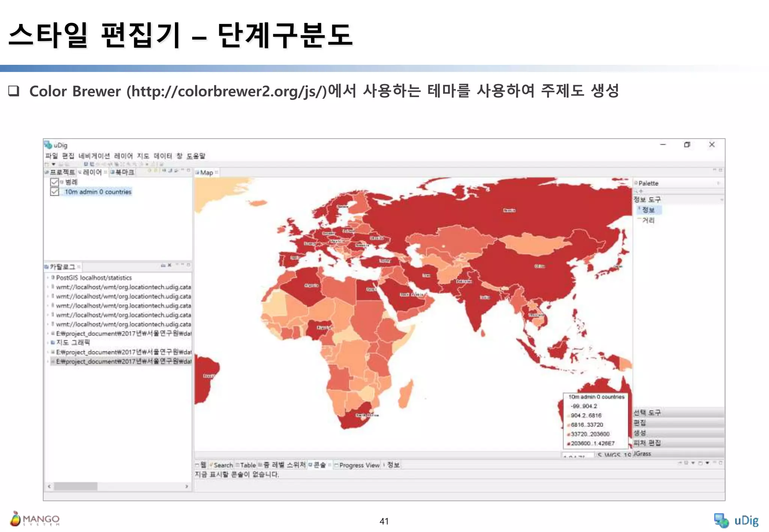Switch to the Progress View tab

(x=357, y=465)
